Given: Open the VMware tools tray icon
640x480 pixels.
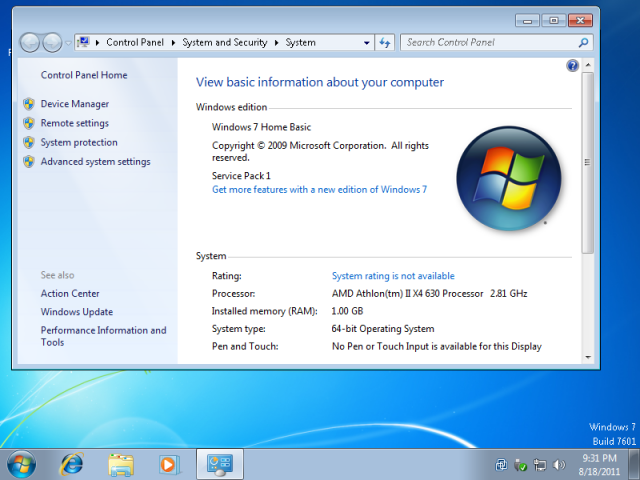Looking at the screenshot, I should (501, 464).
